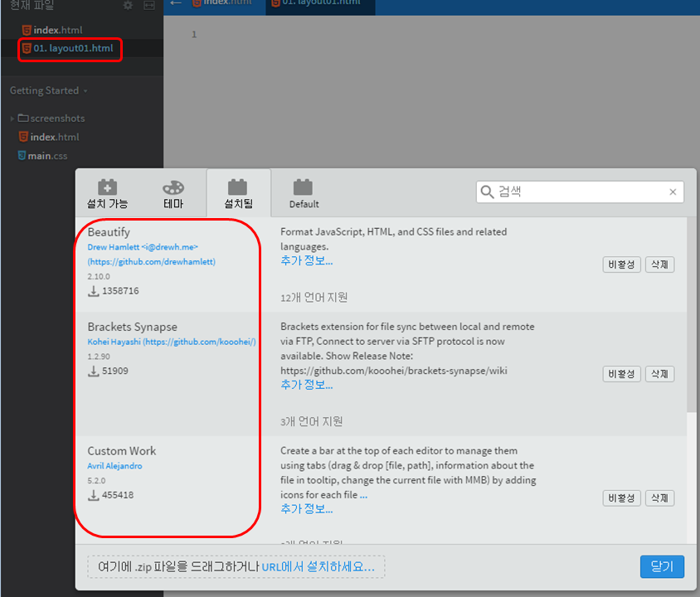The image size is (700, 597).
Task: Click the 3개 언어 지원 text
Action: point(311,422)
